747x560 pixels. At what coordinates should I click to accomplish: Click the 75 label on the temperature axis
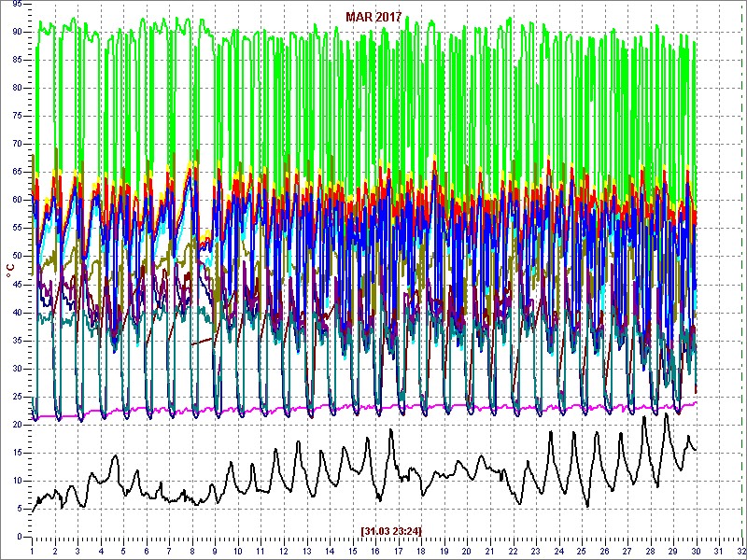point(18,116)
